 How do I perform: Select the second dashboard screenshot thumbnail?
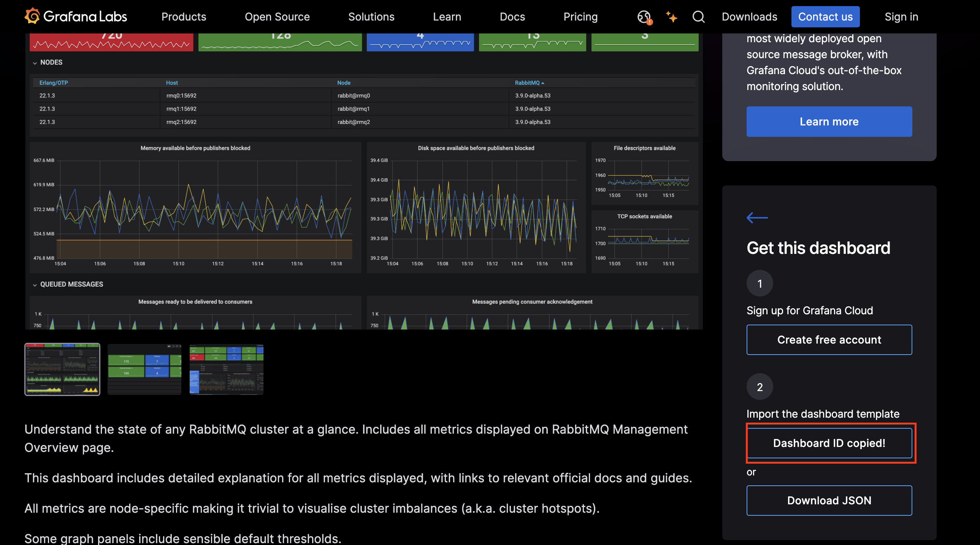pos(144,369)
